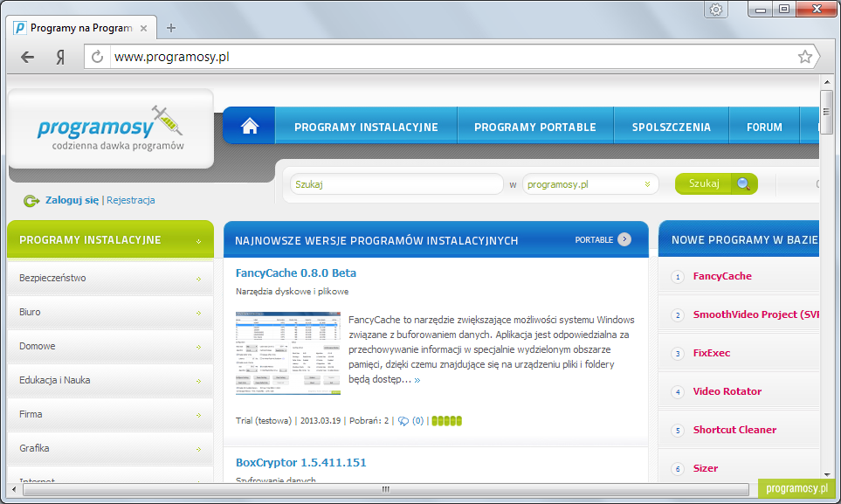Open the BoxCryptor 1.5.411.151 link
The height and width of the screenshot is (504, 841).
301,463
